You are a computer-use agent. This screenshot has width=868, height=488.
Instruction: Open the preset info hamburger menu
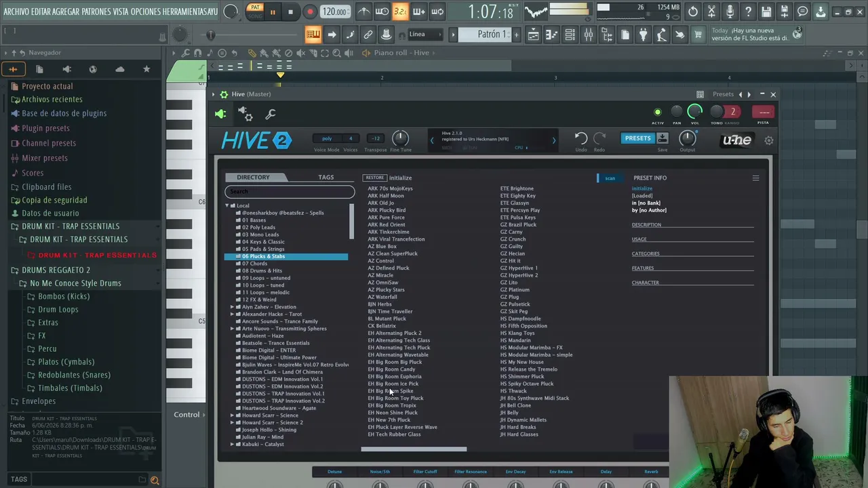point(755,178)
